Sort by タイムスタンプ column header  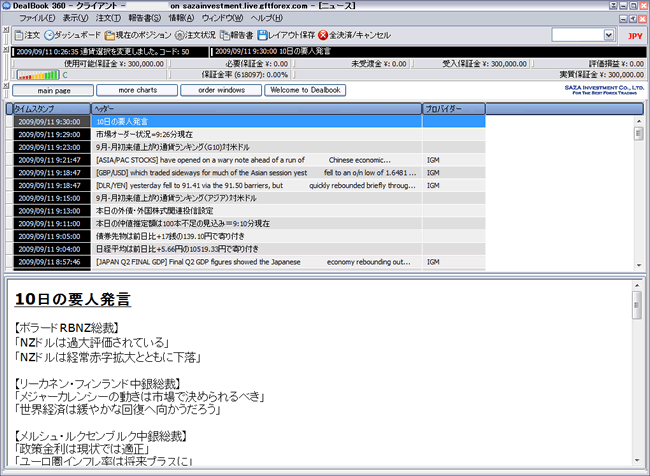click(x=52, y=109)
